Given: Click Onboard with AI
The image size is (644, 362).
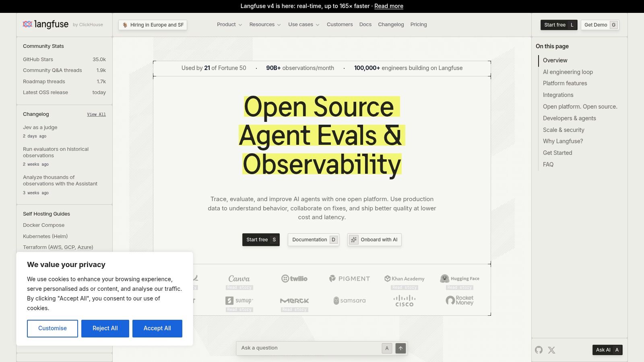Looking at the screenshot, I should click(374, 240).
